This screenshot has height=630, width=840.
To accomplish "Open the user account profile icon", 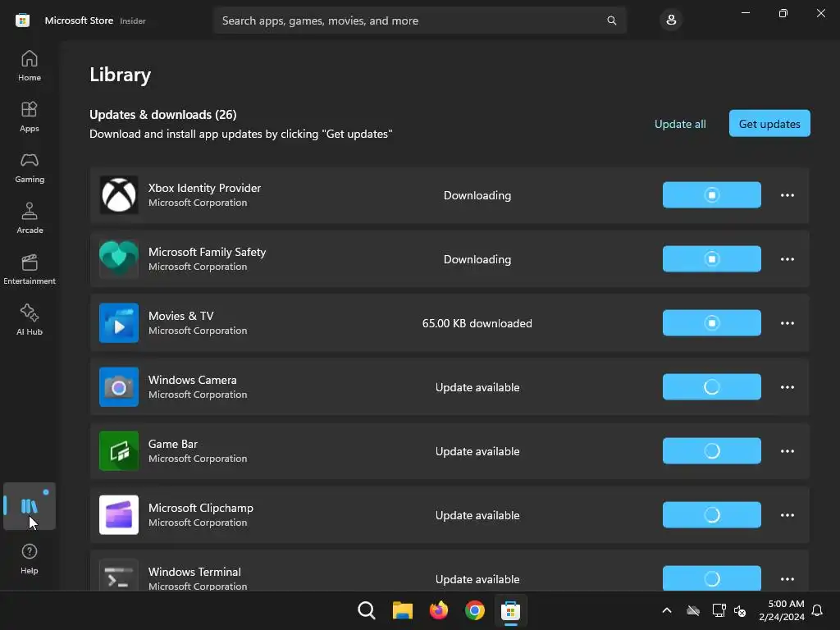I will 671,21.
